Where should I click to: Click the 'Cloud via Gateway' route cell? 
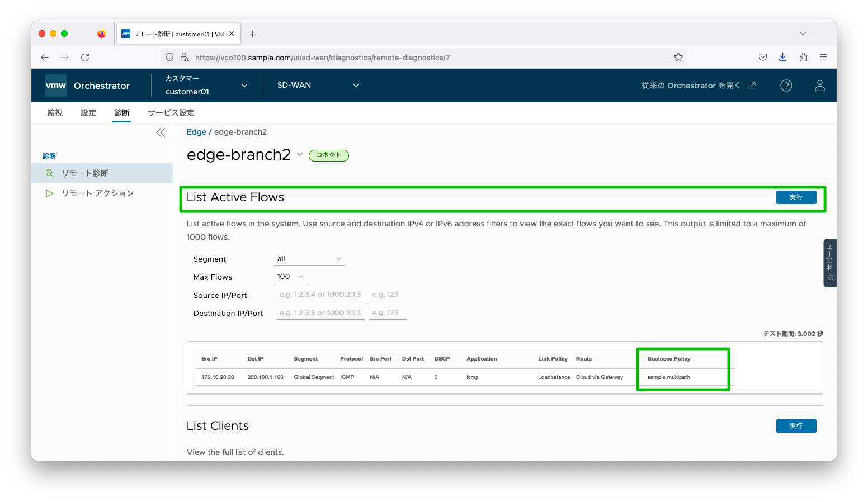point(600,377)
